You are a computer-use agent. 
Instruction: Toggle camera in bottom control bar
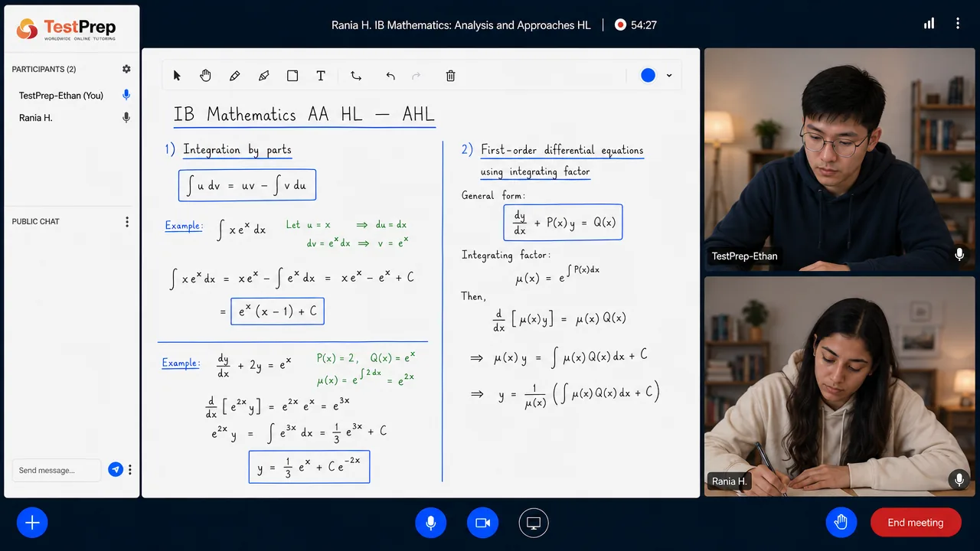[482, 523]
